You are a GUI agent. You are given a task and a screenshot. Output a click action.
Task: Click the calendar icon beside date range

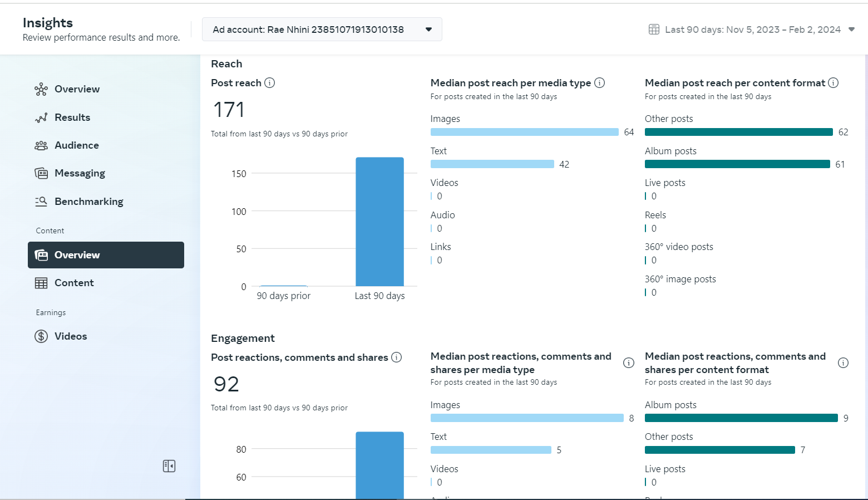tap(654, 30)
